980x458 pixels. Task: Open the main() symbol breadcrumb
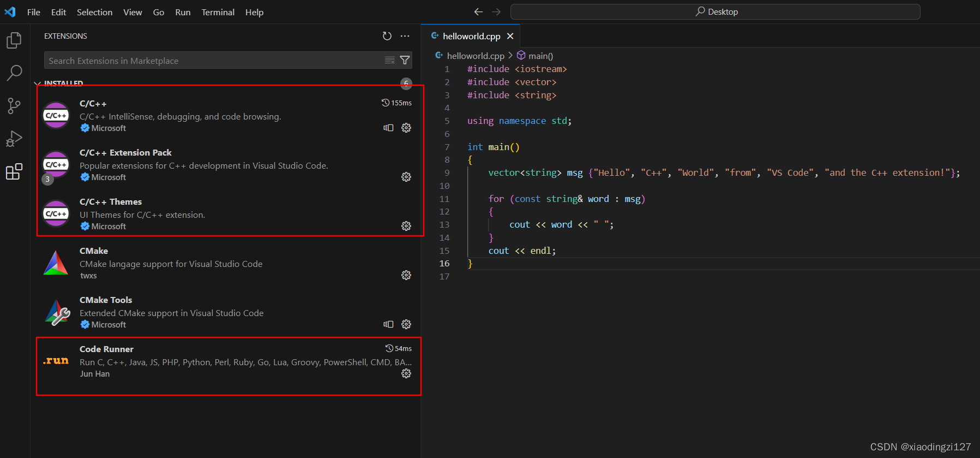(x=535, y=56)
